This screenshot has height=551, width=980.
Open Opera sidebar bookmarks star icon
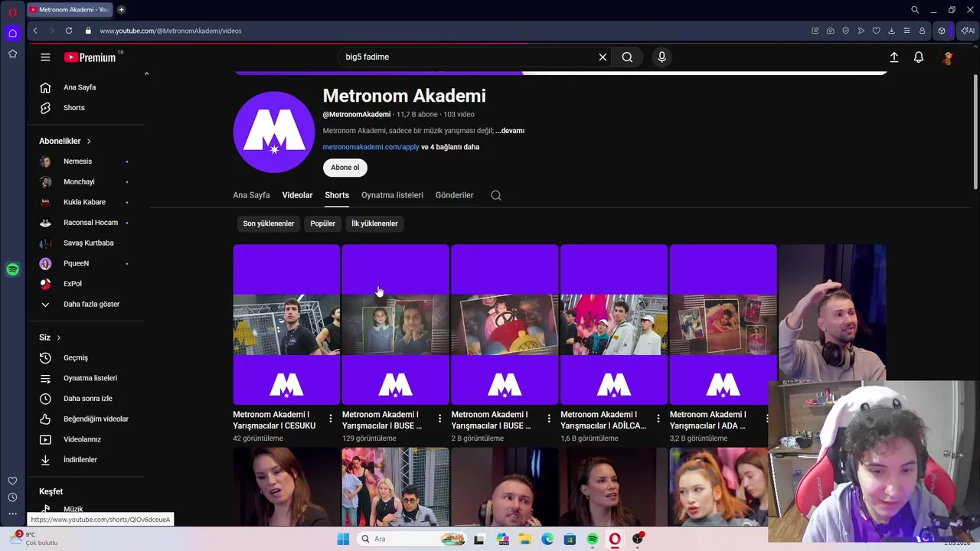click(x=12, y=54)
